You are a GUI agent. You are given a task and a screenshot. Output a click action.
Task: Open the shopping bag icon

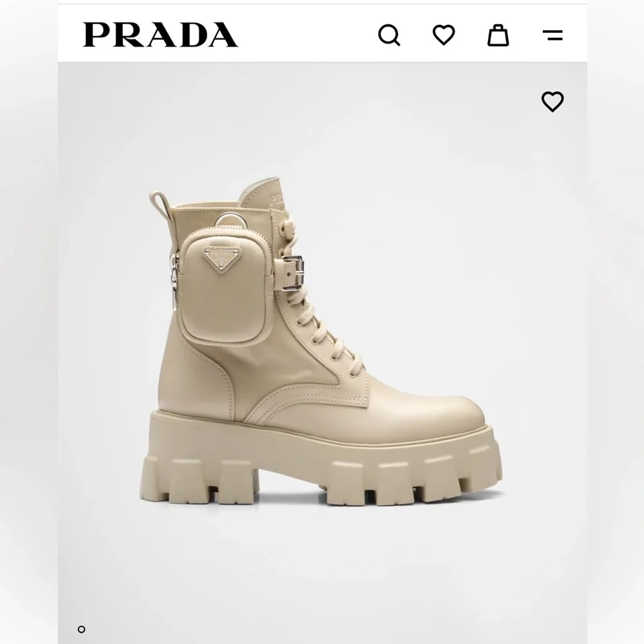(x=498, y=35)
